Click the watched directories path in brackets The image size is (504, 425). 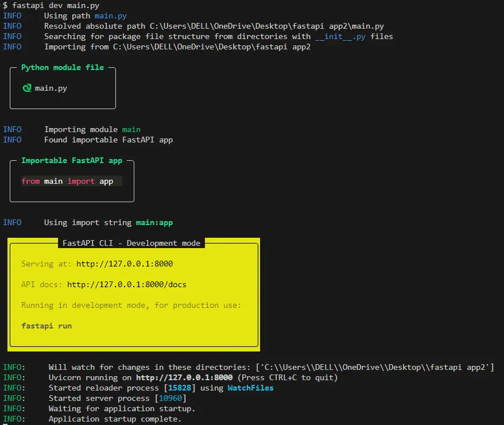375,367
